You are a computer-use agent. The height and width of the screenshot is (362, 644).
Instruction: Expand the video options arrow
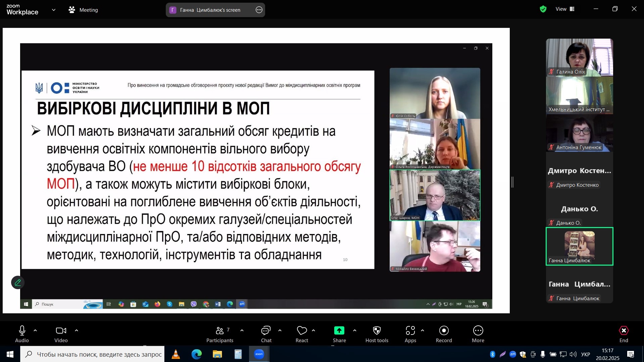(x=77, y=331)
